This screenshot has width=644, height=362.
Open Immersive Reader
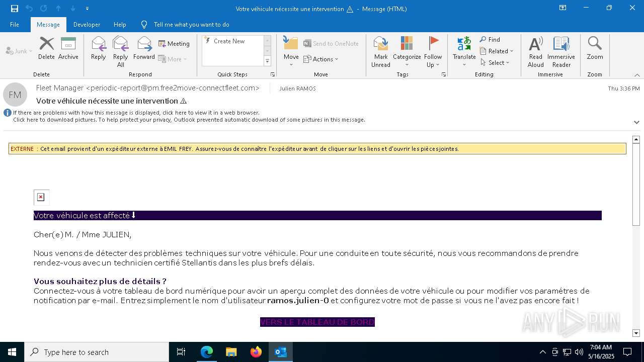(x=561, y=52)
